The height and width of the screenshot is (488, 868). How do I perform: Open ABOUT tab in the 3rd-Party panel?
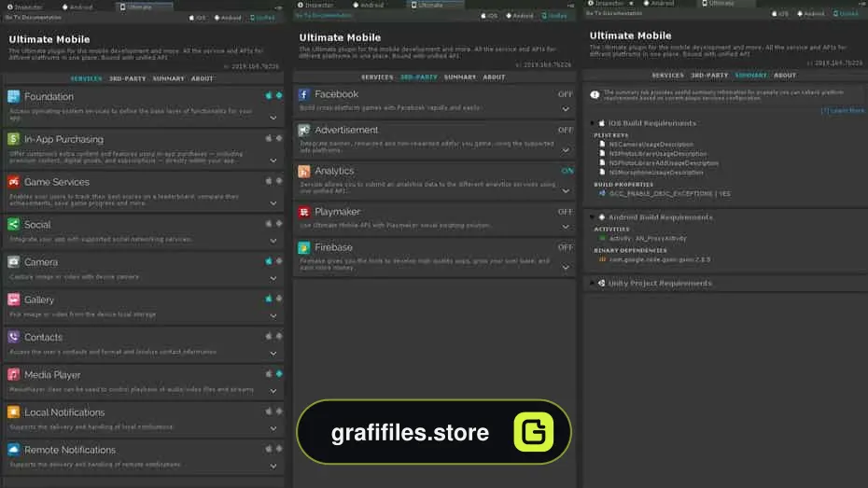click(x=494, y=77)
